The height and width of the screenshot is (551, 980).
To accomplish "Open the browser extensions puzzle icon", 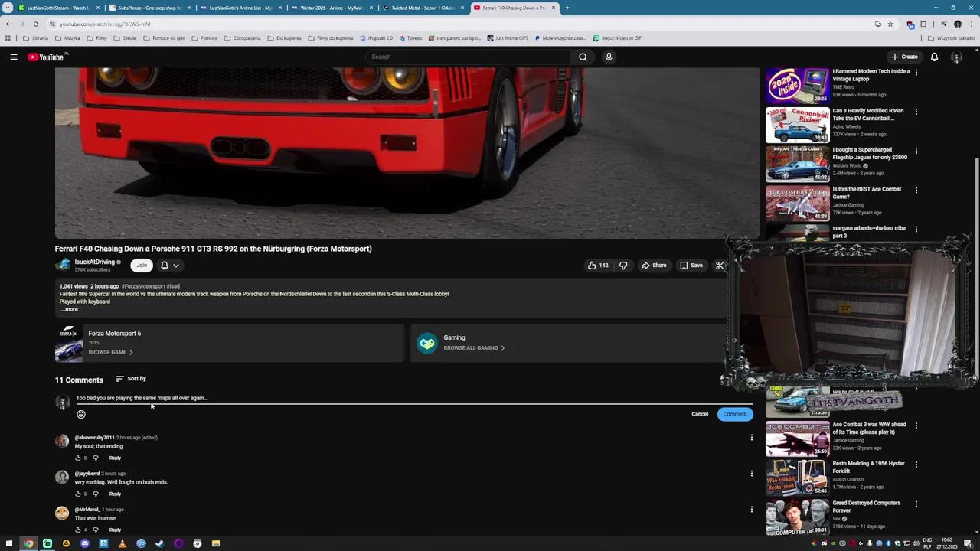I will (923, 24).
